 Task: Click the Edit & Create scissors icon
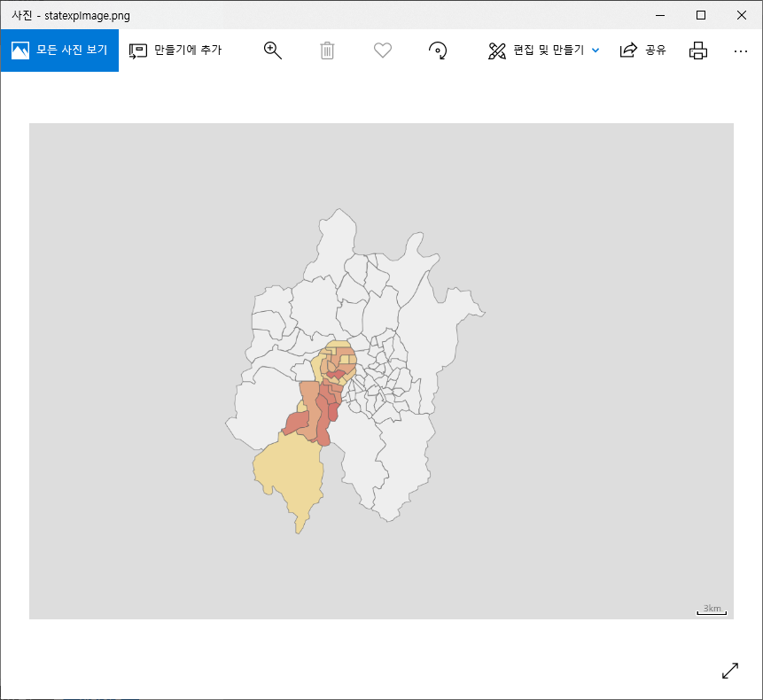point(497,50)
